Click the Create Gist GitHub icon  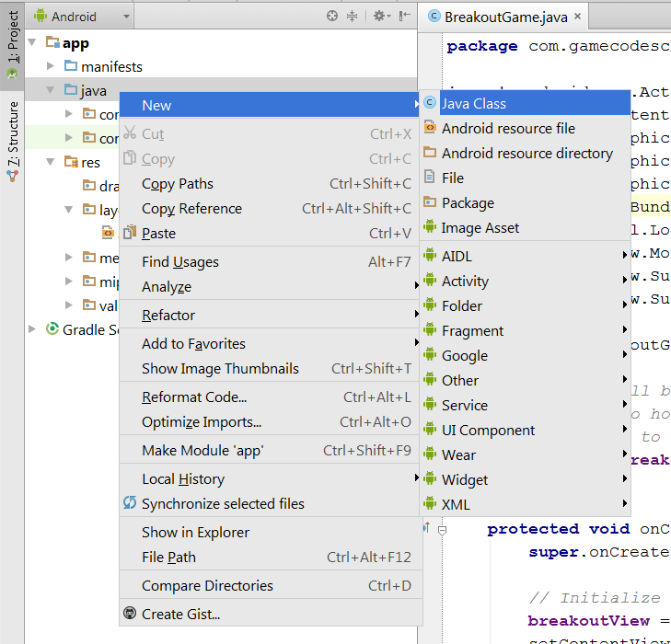pyautogui.click(x=130, y=614)
